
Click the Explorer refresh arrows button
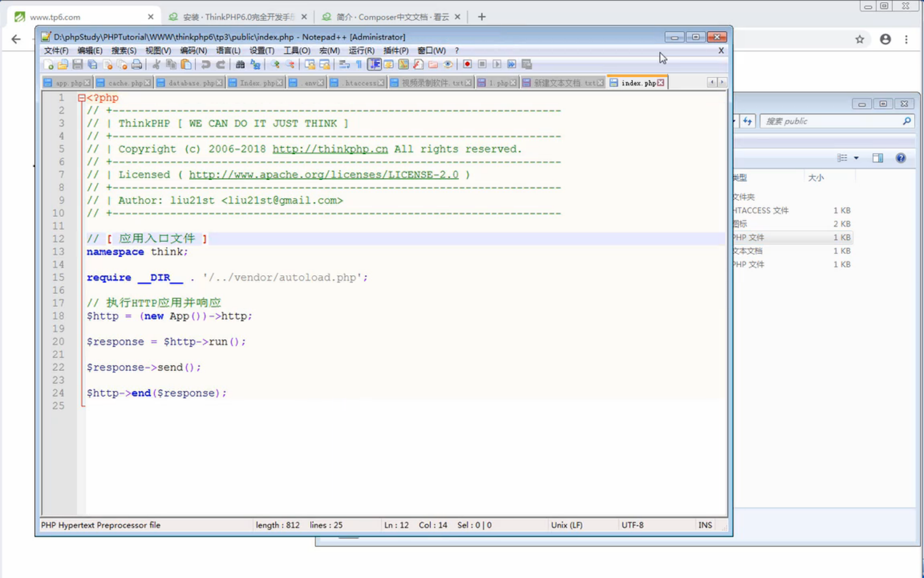coord(747,121)
